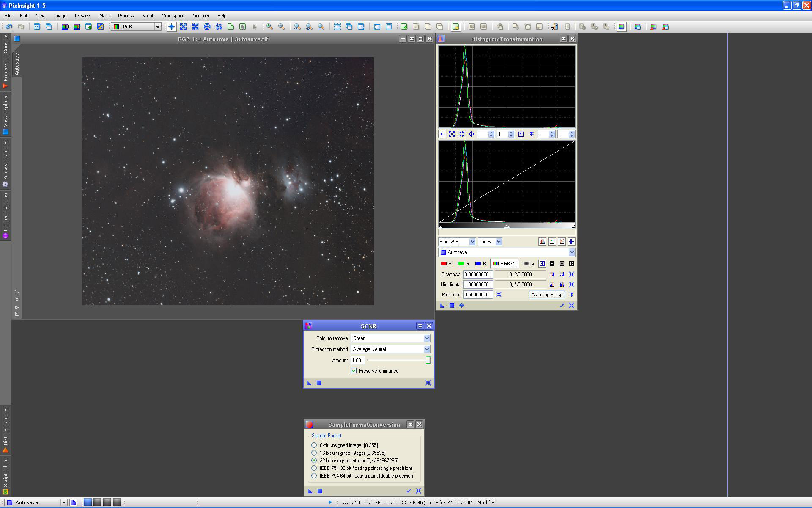Open the Process menu

(x=126, y=16)
